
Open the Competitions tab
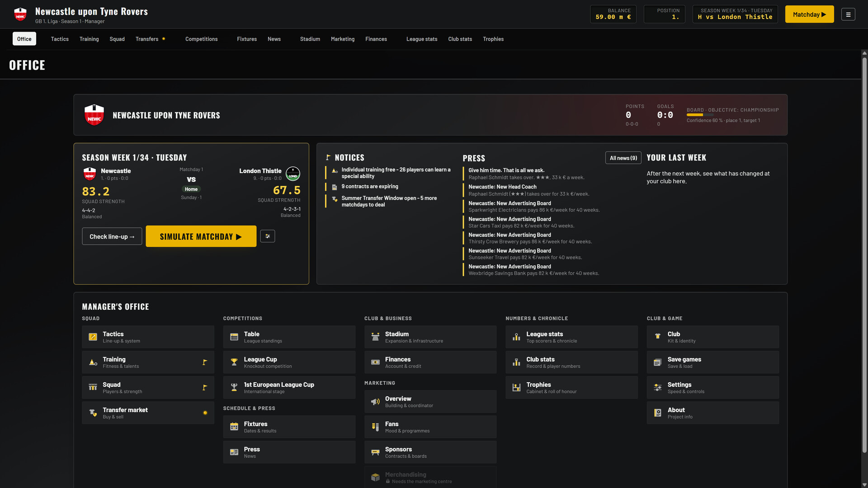point(202,39)
